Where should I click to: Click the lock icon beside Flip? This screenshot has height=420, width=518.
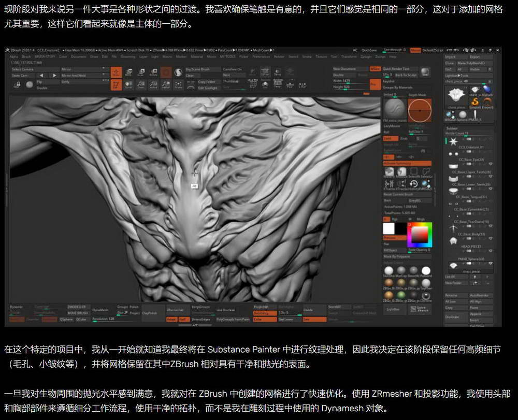[17, 85]
